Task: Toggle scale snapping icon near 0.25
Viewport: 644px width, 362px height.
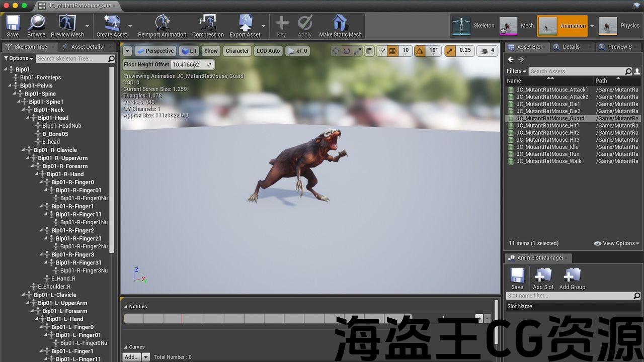Action: point(450,51)
